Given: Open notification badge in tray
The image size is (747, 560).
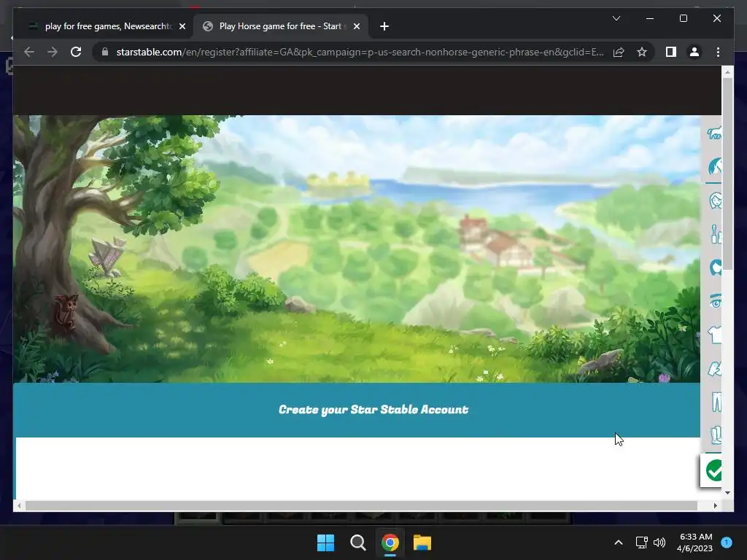Looking at the screenshot, I should coord(727,542).
